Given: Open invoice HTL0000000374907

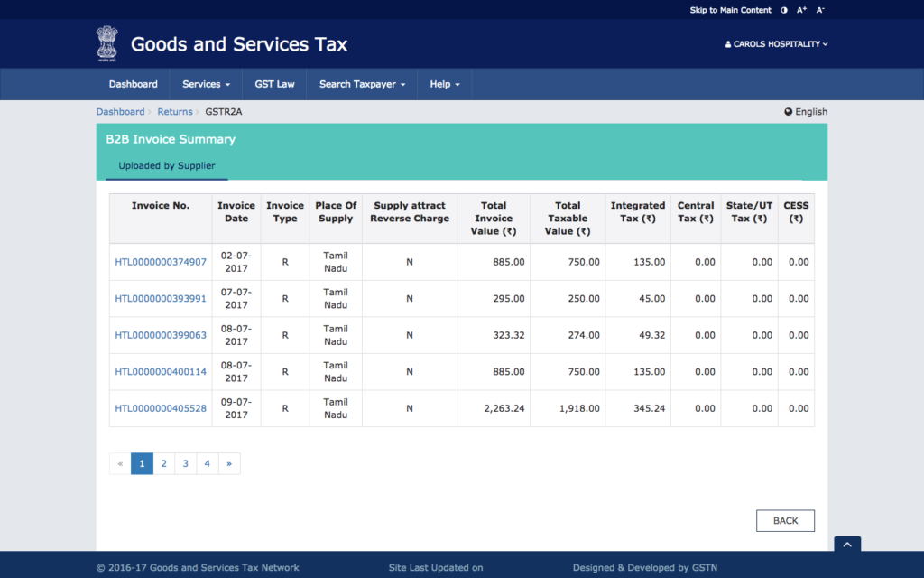Looking at the screenshot, I should click(161, 262).
